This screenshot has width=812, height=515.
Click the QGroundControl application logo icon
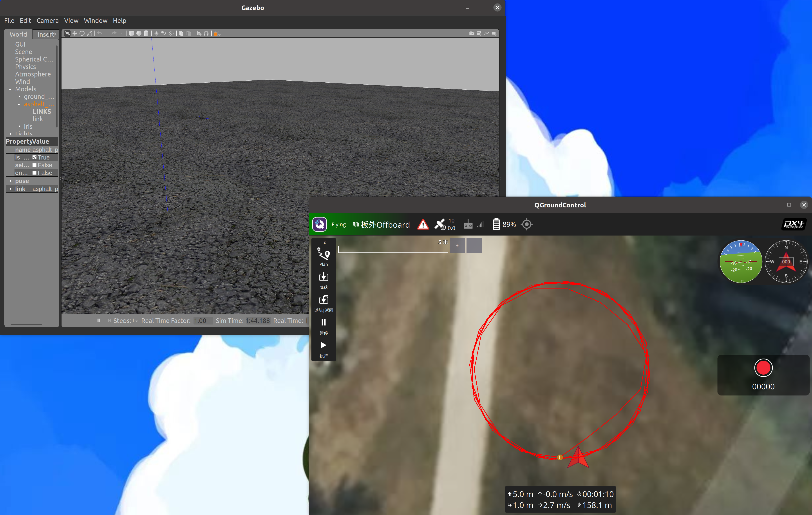[319, 225]
